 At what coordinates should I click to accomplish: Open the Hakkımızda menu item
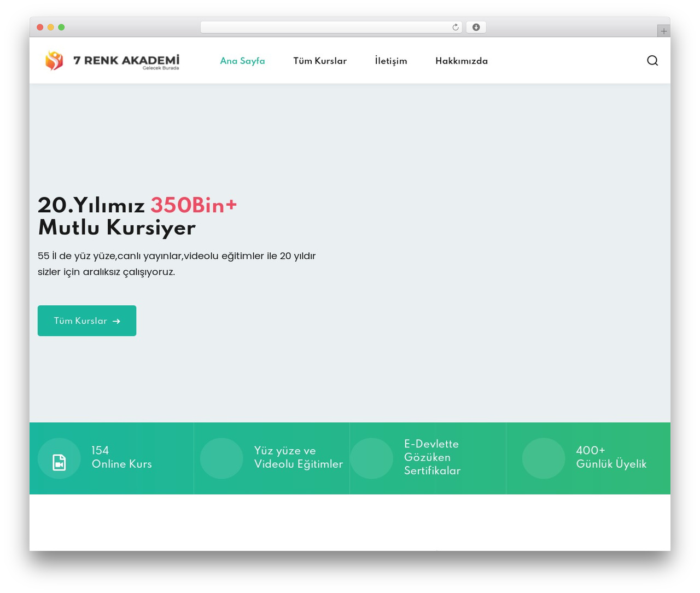(462, 61)
